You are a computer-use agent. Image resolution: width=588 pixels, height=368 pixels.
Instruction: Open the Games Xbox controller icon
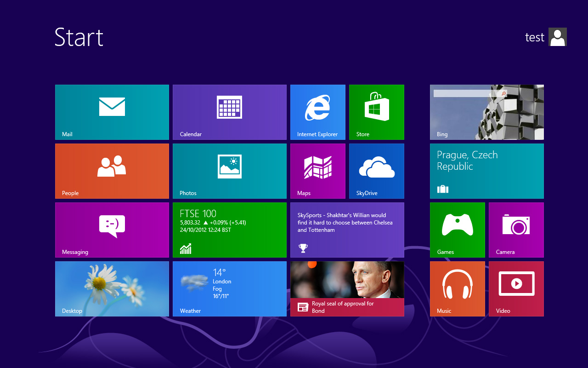[x=458, y=225]
